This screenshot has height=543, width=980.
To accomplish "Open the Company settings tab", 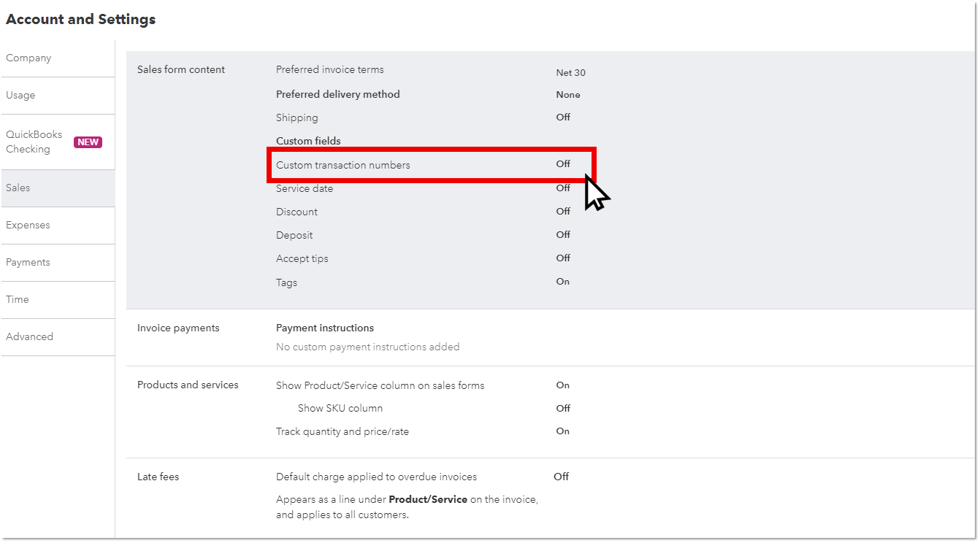I will pyautogui.click(x=29, y=58).
